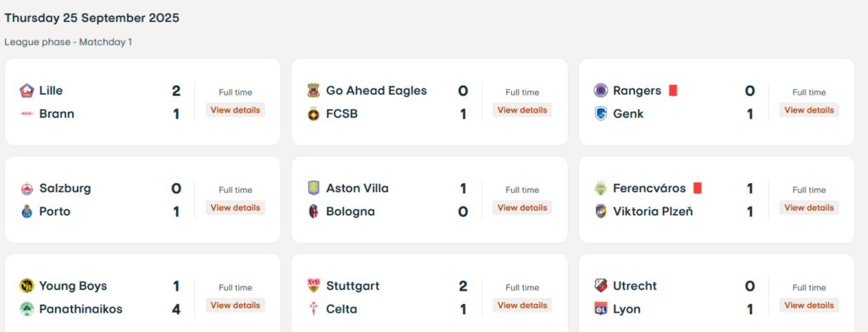View details of Go Ahead Eagles vs FCSB
Screen dimensions: 868x332
(x=522, y=109)
